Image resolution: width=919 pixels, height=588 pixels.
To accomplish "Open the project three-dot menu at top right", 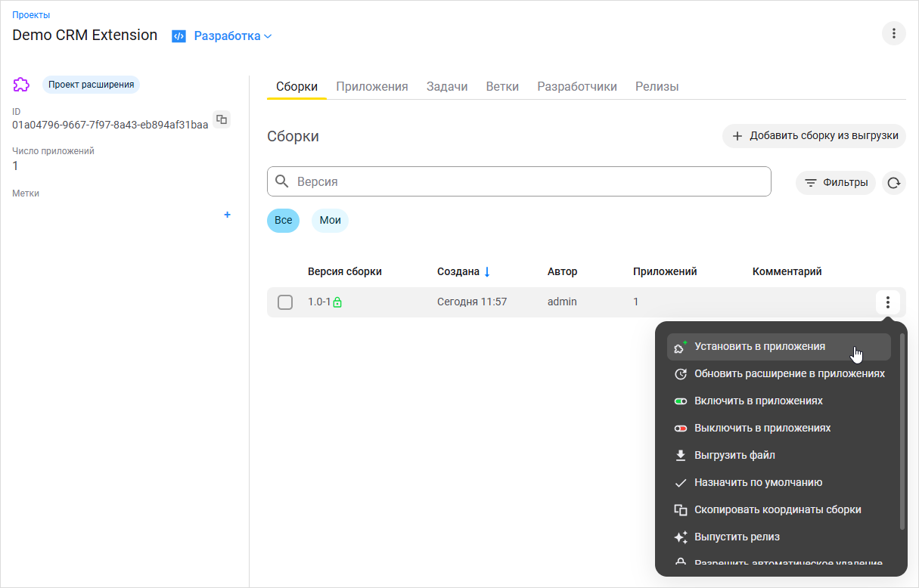I will point(894,33).
